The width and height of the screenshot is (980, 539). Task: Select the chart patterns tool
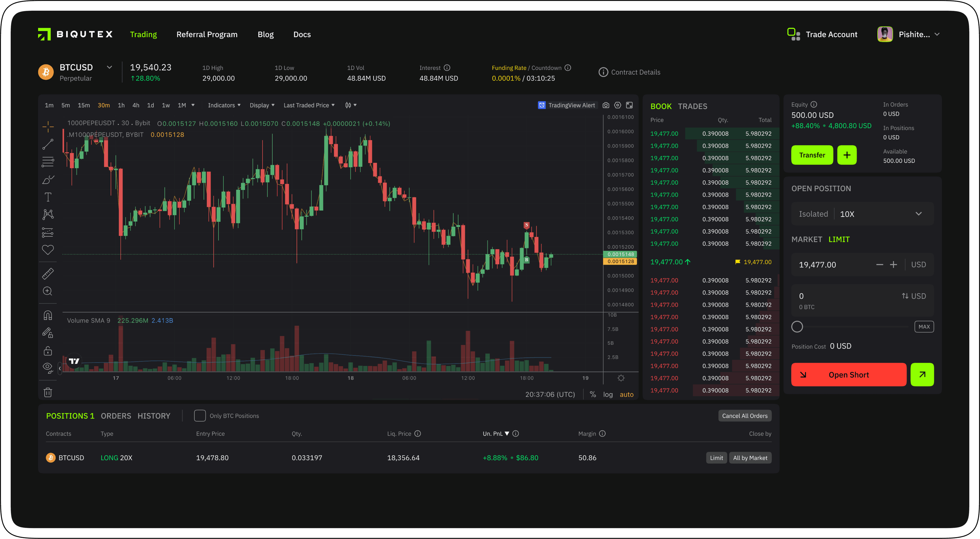point(48,215)
